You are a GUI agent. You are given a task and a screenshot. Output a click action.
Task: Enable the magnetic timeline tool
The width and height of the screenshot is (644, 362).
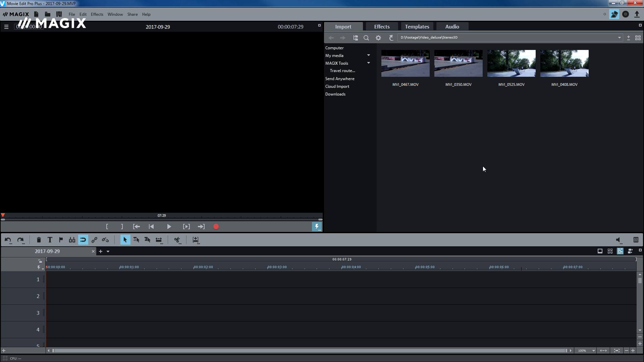pos(83,240)
